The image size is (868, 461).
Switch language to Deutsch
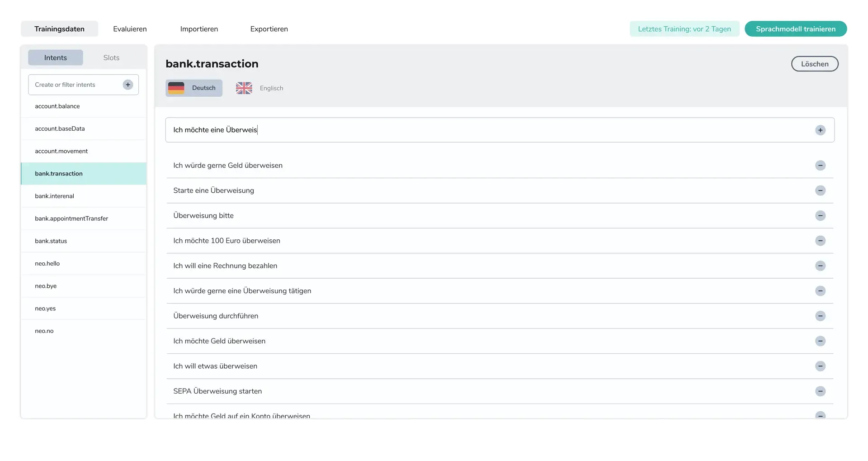[x=194, y=88]
